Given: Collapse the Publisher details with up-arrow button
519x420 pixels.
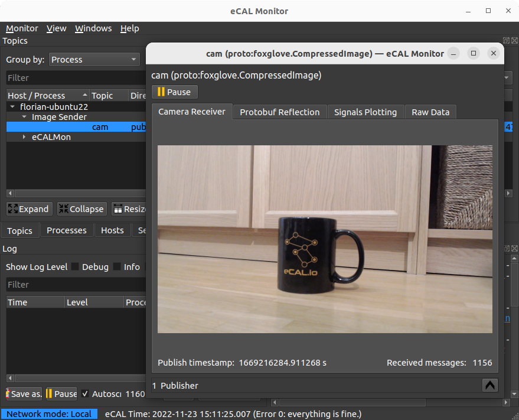Looking at the screenshot, I should (490, 385).
